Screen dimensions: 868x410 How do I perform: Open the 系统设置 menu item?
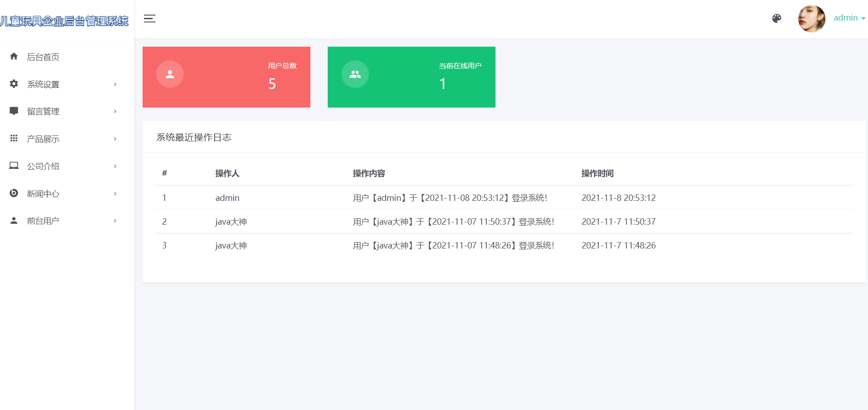pos(67,84)
